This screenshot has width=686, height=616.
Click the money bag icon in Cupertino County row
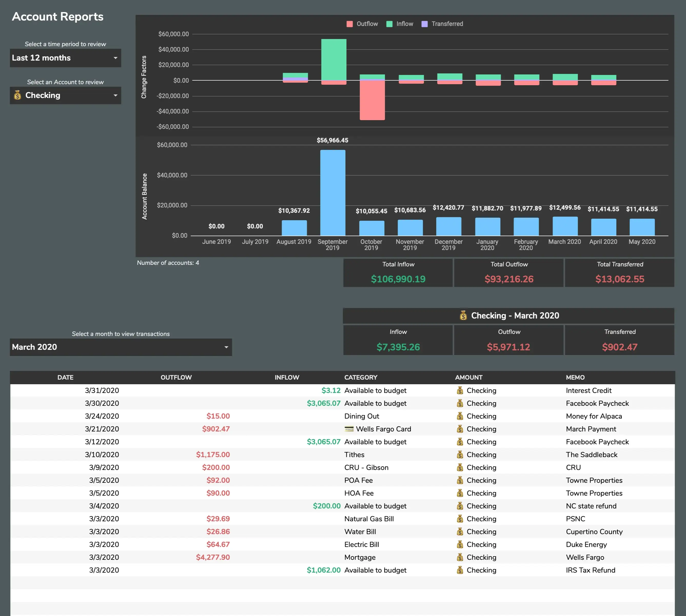pyautogui.click(x=460, y=532)
